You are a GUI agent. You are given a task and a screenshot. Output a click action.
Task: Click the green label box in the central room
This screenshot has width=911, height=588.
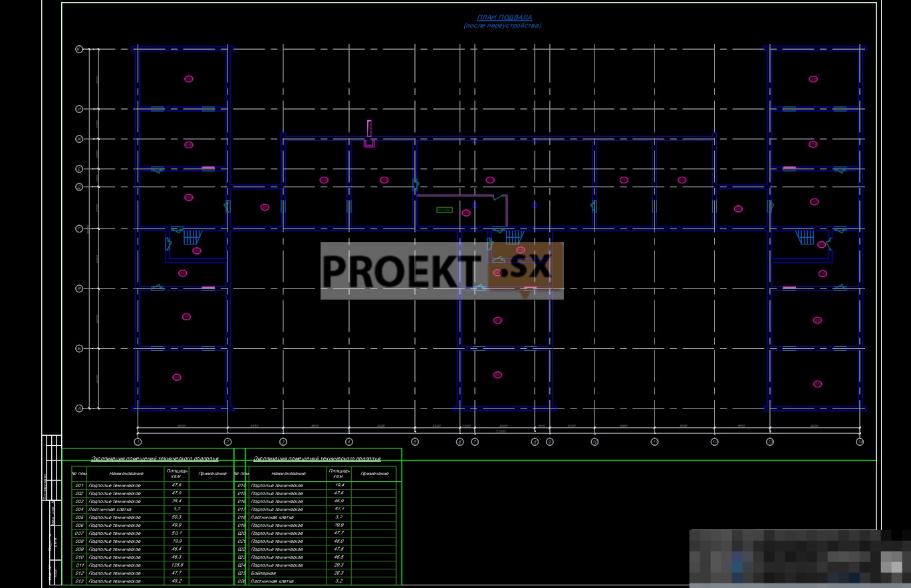pos(444,210)
